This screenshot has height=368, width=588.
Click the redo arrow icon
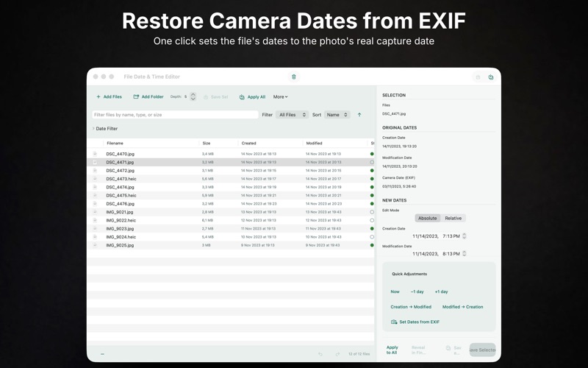click(x=337, y=354)
